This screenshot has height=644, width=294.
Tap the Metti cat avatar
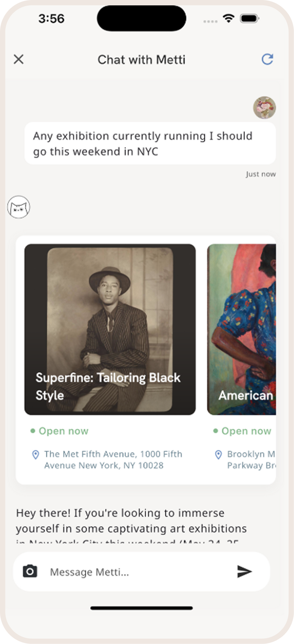[x=19, y=207]
